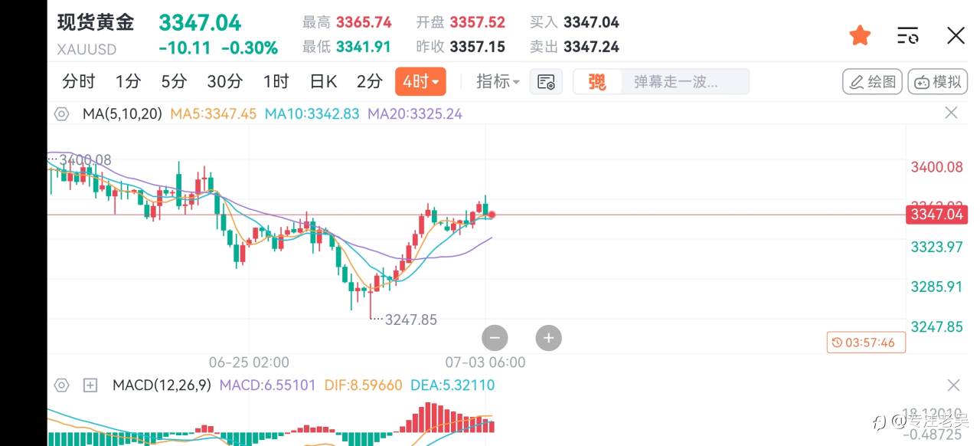Tap the 模拟 simulation trading button
980x446 pixels.
click(x=938, y=82)
